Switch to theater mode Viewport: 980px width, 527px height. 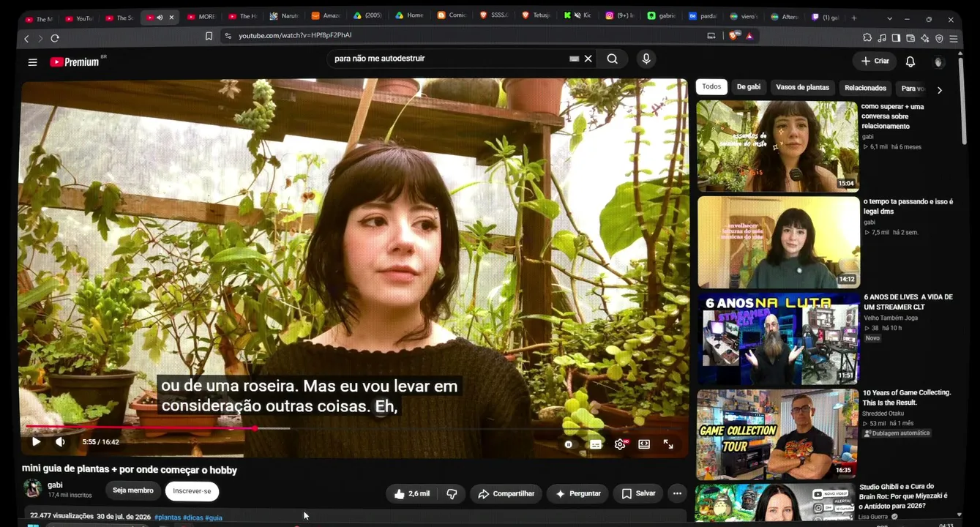pyautogui.click(x=644, y=444)
